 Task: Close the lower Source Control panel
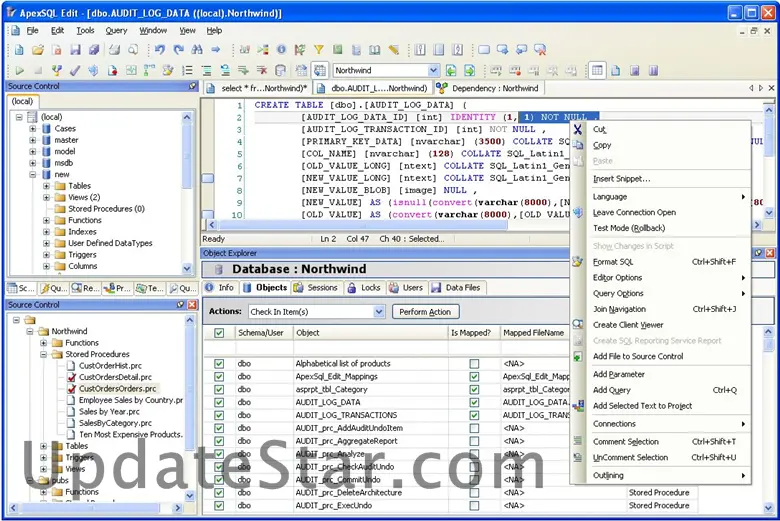(192, 305)
